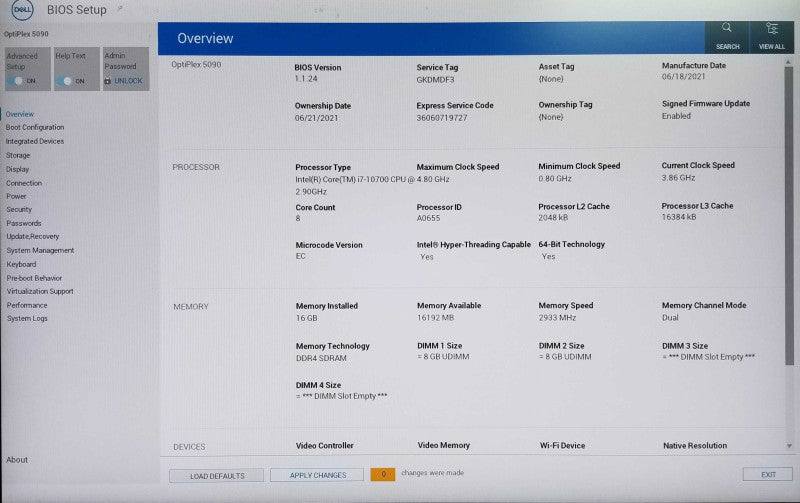Screen dimensions: 800x503
Task: Open the System Logs section
Action: 27,318
